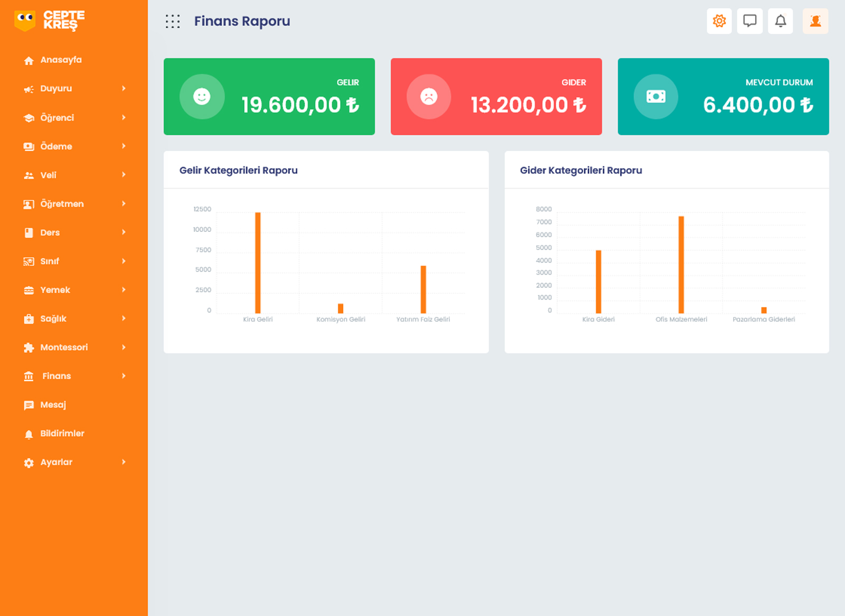Click the MEVCUT DURUM card label

779,82
